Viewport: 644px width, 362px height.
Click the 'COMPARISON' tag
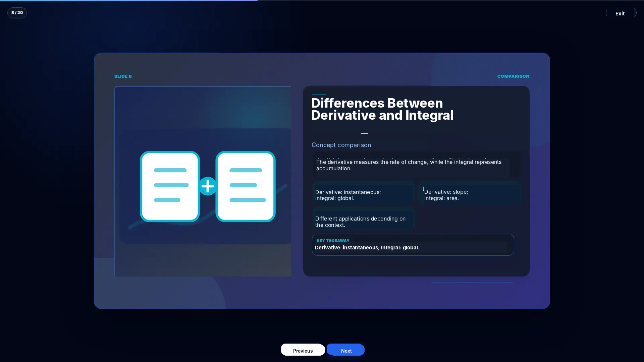point(513,76)
